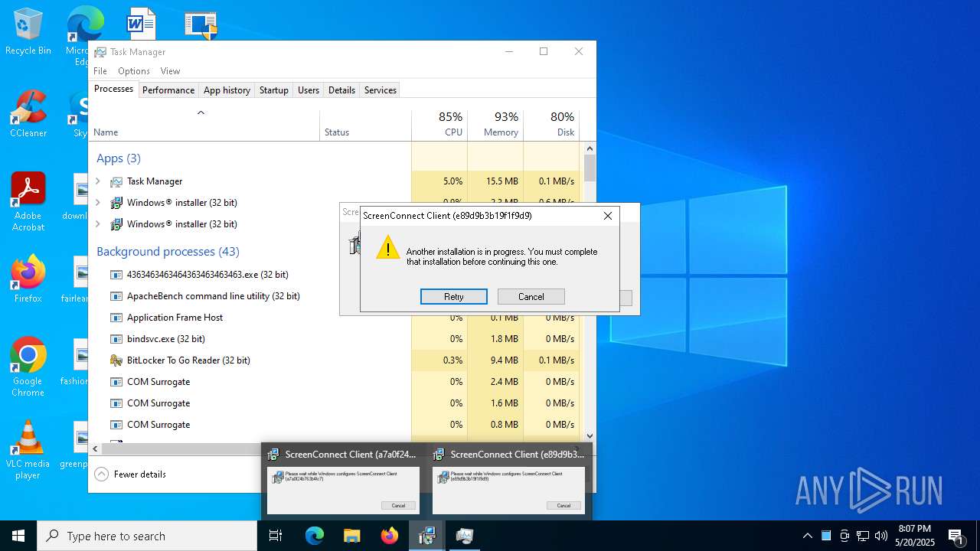Open Firefox from taskbar
Viewport: 980px width, 551px height.
click(389, 536)
